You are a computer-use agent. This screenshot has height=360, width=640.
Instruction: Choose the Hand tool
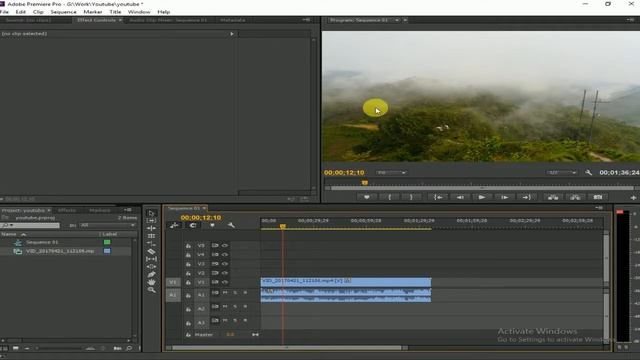pos(151,282)
